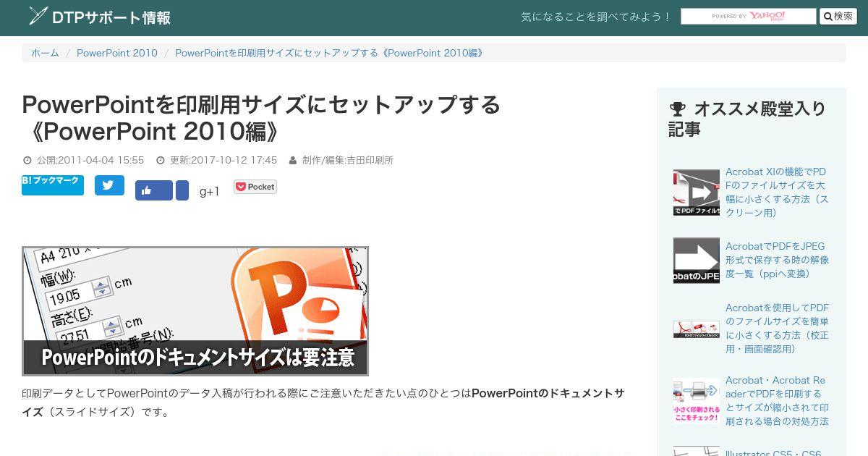Click the article title heading
The height and width of the screenshot is (456, 868).
[261, 118]
